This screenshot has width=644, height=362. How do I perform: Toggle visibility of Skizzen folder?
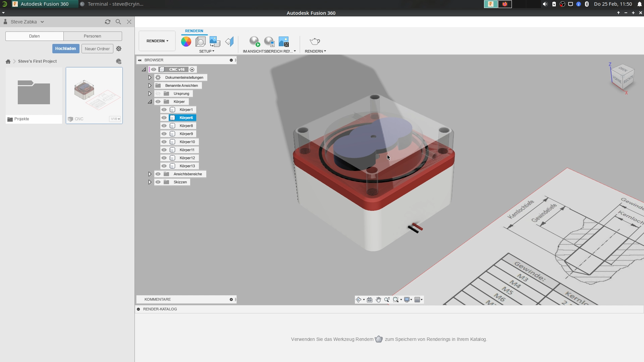(158, 182)
